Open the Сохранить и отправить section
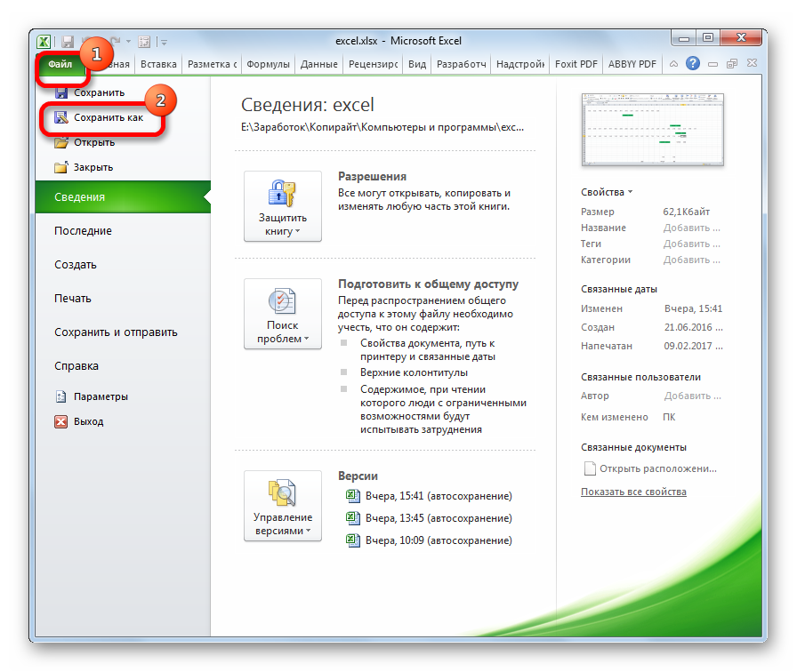 (116, 332)
